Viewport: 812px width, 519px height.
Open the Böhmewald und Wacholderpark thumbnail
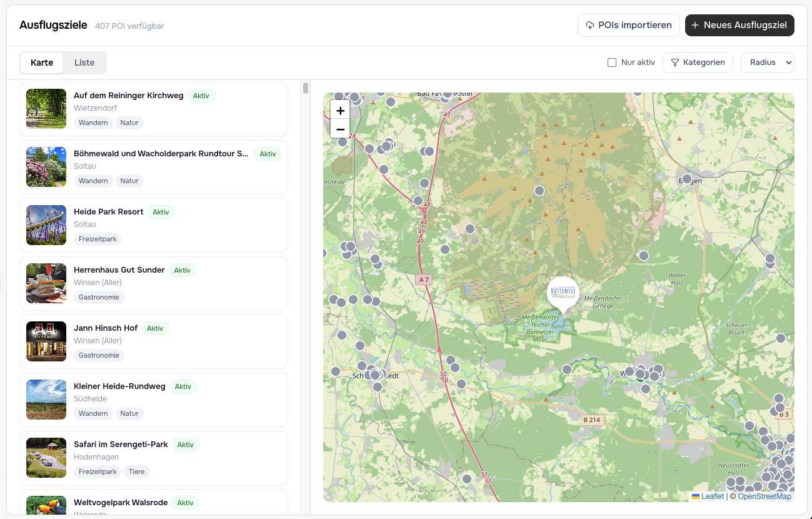[x=46, y=167]
